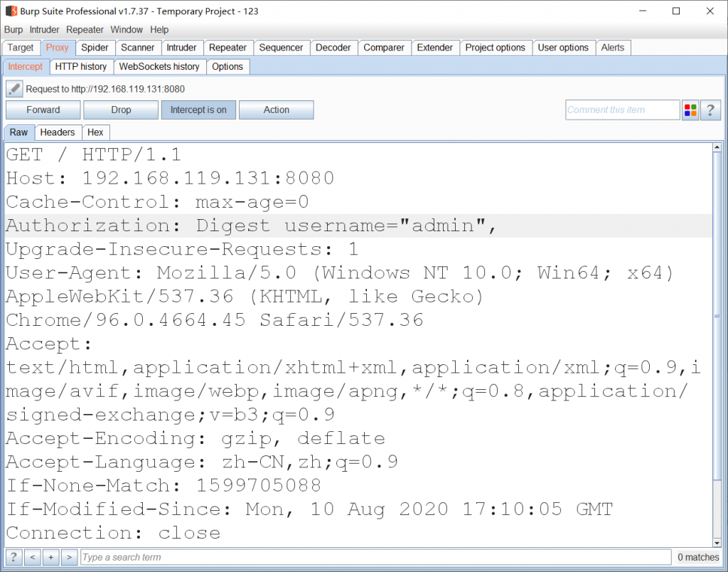This screenshot has width=728, height=572.
Task: Open the Intruder menu in menu bar
Action: tap(44, 30)
